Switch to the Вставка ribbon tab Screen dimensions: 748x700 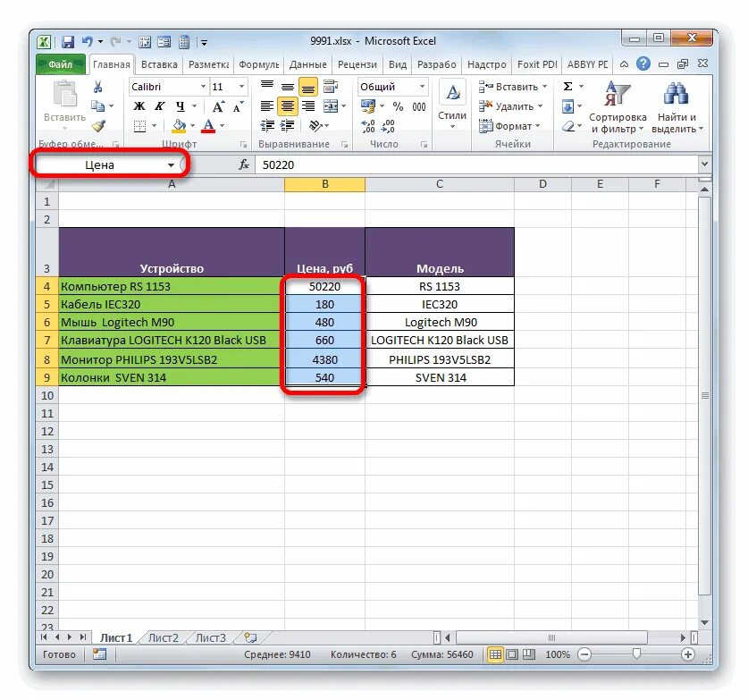159,64
